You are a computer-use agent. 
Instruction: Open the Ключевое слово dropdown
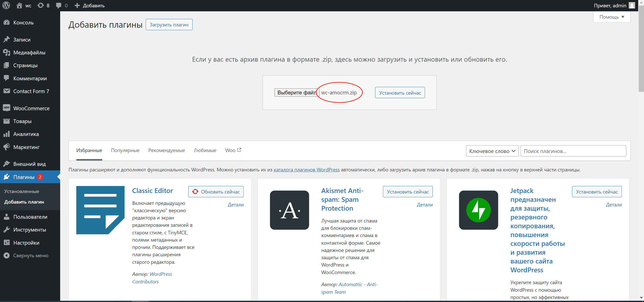(x=492, y=151)
